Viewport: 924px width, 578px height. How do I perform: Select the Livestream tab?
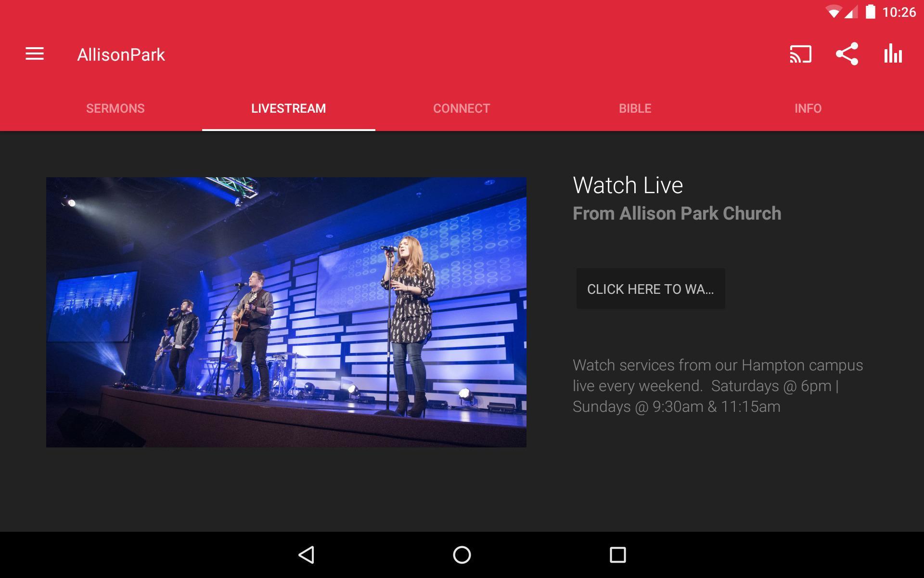tap(289, 108)
